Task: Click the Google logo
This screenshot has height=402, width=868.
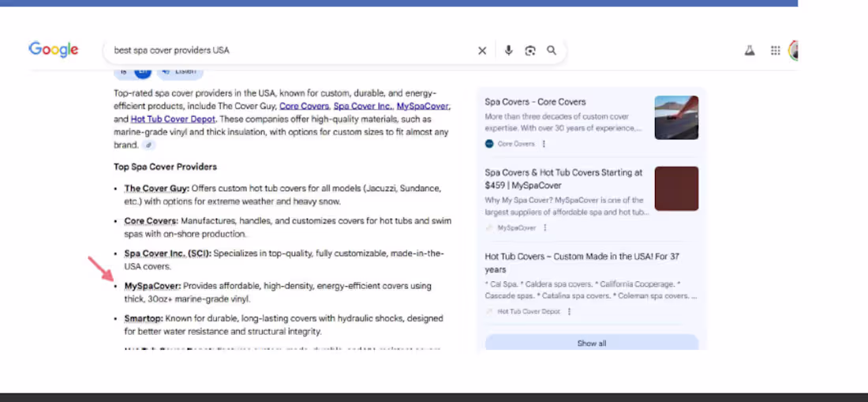Action: point(53,50)
